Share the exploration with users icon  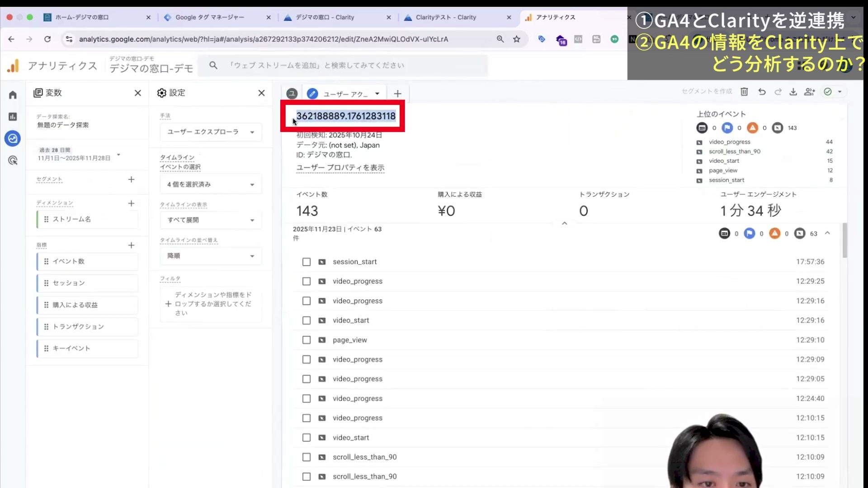809,92
